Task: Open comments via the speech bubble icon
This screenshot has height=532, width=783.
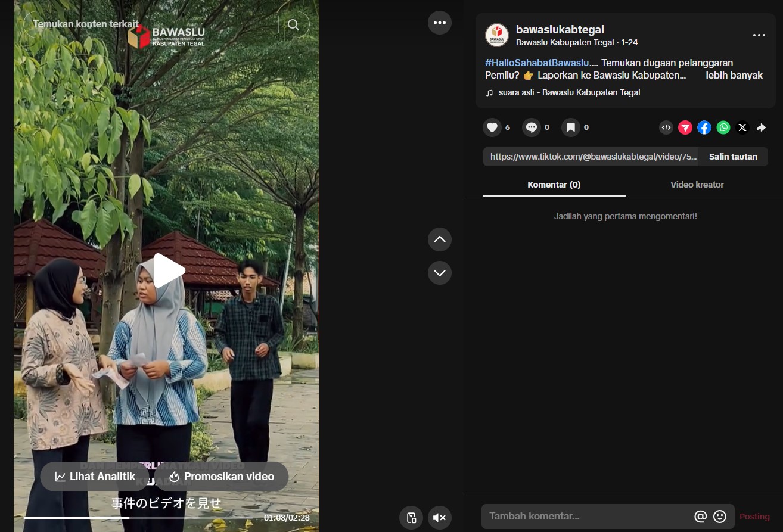Action: click(x=530, y=127)
